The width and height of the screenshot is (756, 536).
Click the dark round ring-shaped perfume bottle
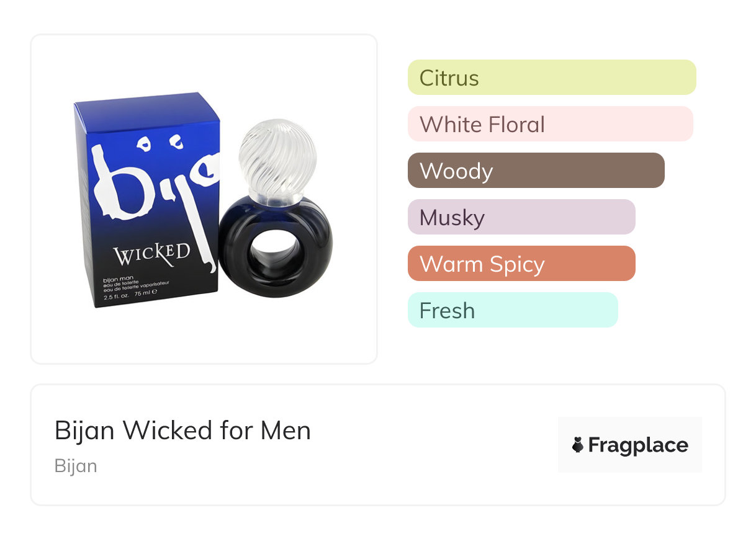[x=275, y=247]
